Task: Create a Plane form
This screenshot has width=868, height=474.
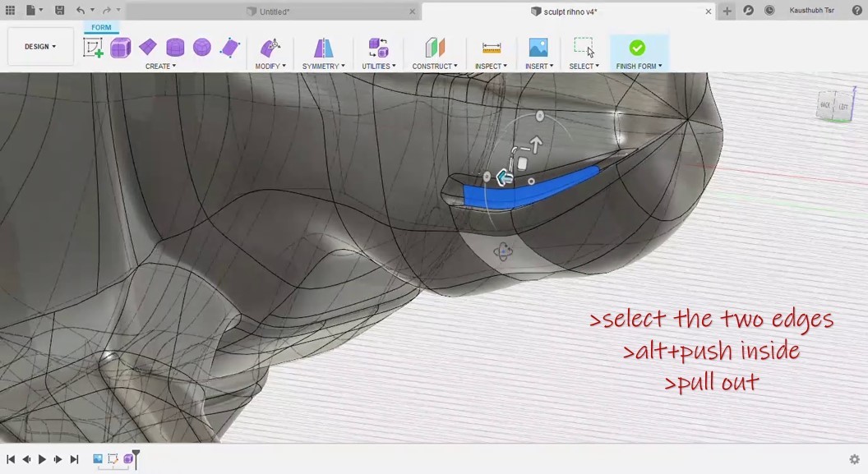Action: coord(148,48)
